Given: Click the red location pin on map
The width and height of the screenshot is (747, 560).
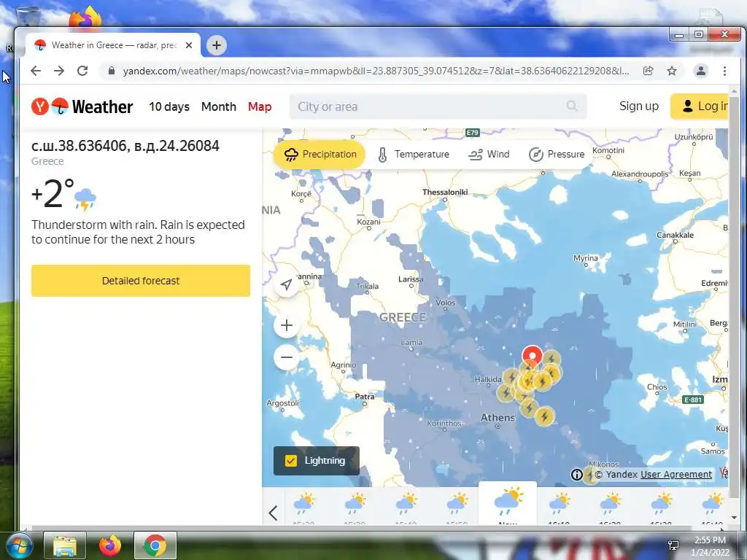Looking at the screenshot, I should 532,356.
